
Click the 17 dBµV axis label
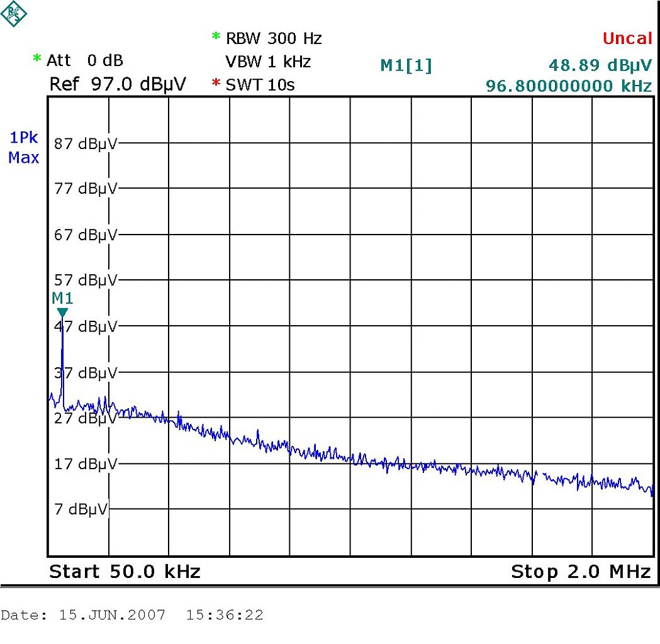pos(86,464)
